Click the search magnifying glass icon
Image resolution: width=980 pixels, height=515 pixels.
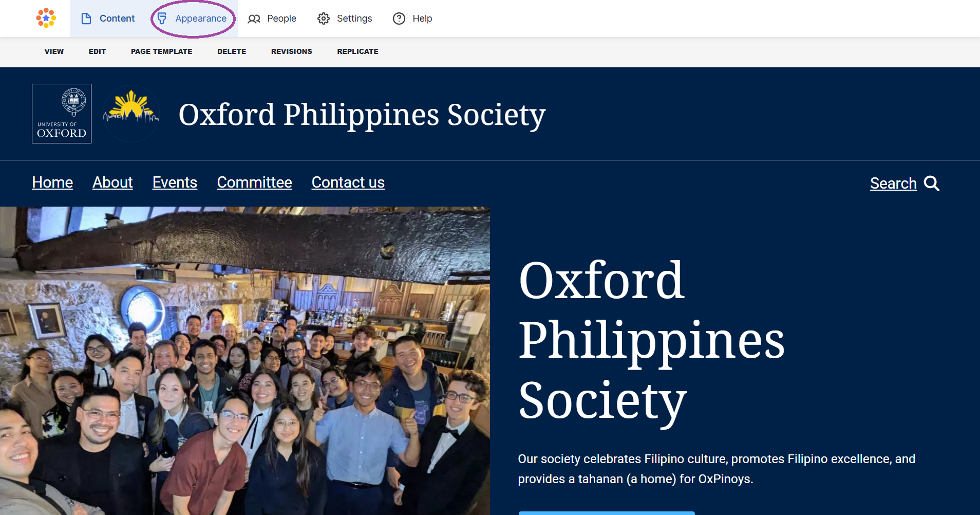pos(931,183)
